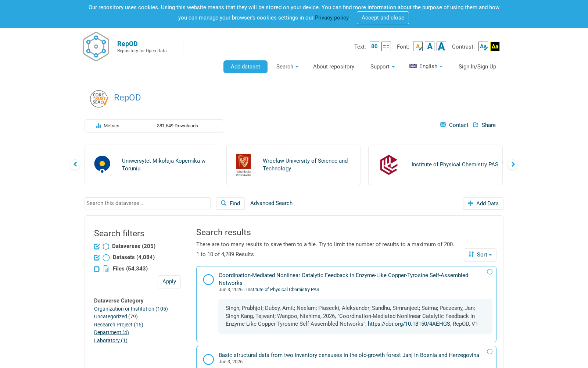Open the English language dropdown
588x368 pixels.
(x=426, y=66)
